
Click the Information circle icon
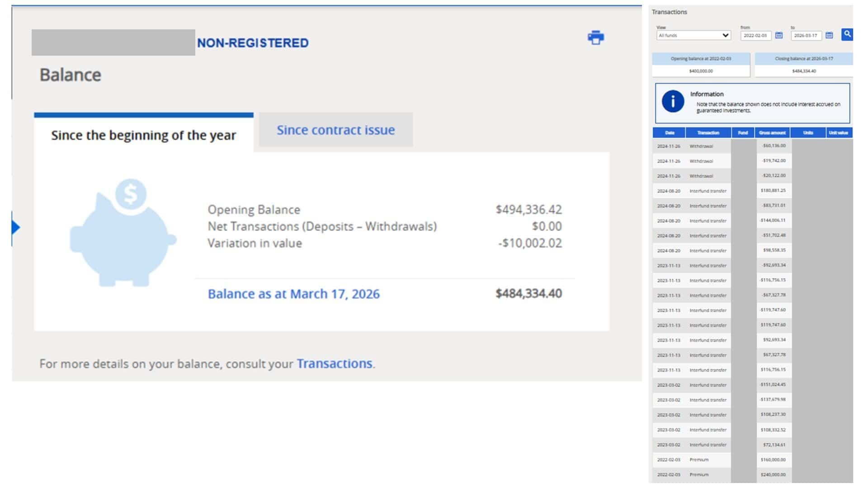673,101
